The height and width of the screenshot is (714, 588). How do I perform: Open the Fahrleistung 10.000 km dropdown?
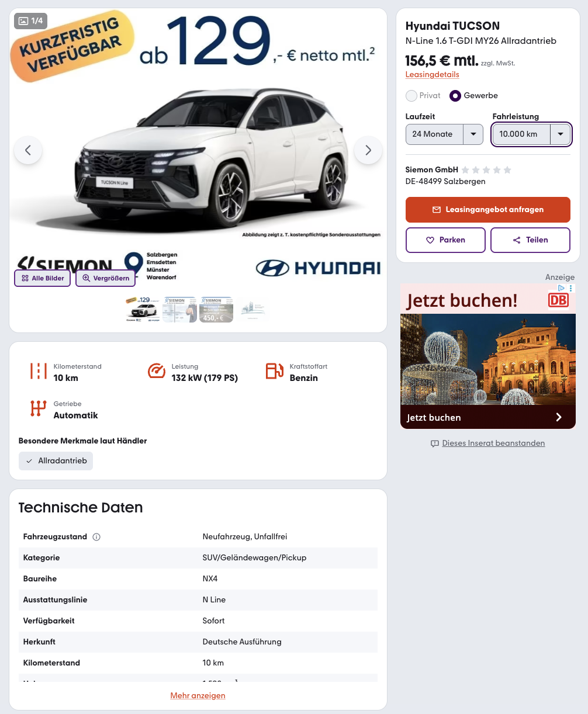531,134
